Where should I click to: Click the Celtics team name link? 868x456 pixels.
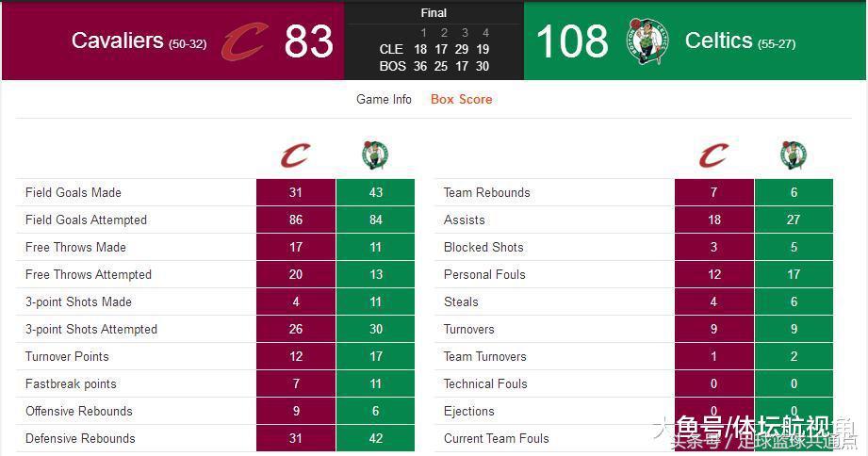(x=718, y=41)
